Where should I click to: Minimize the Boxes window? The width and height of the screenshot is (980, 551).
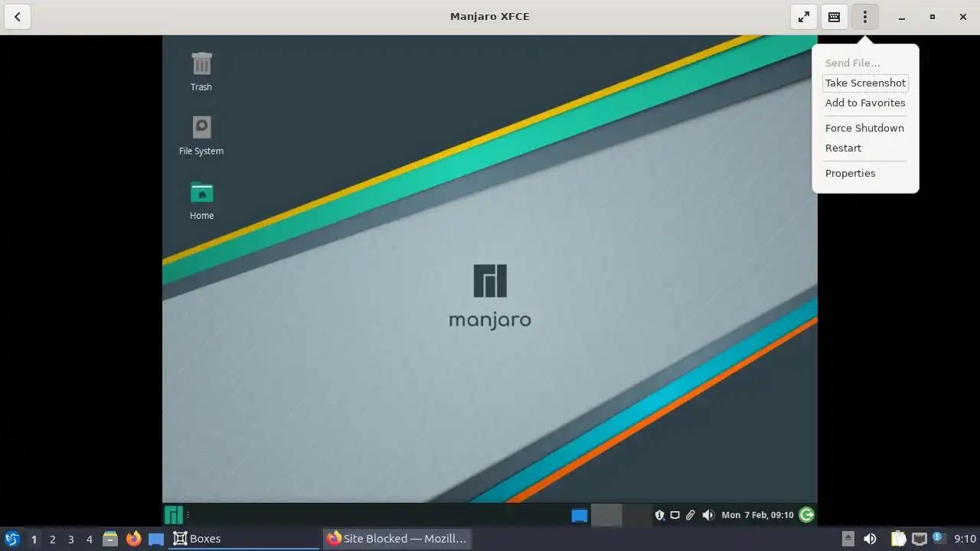[x=902, y=17]
